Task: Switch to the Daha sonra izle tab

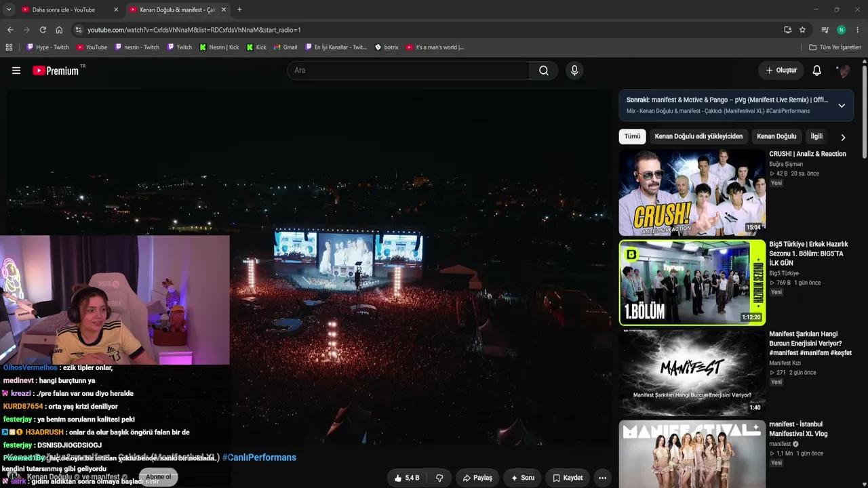Action: click(x=64, y=9)
